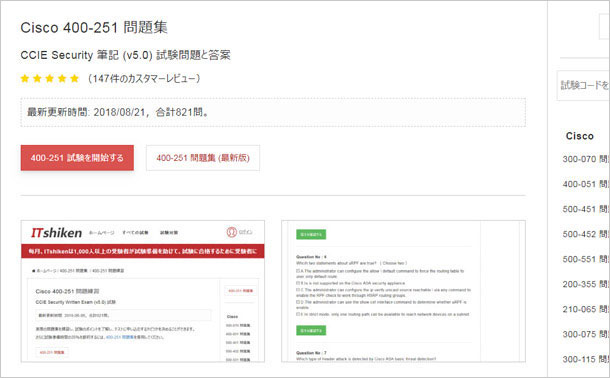The image size is (610, 378).
Task: Open the 210-065 問題集 sidebar link
Action: tap(585, 309)
